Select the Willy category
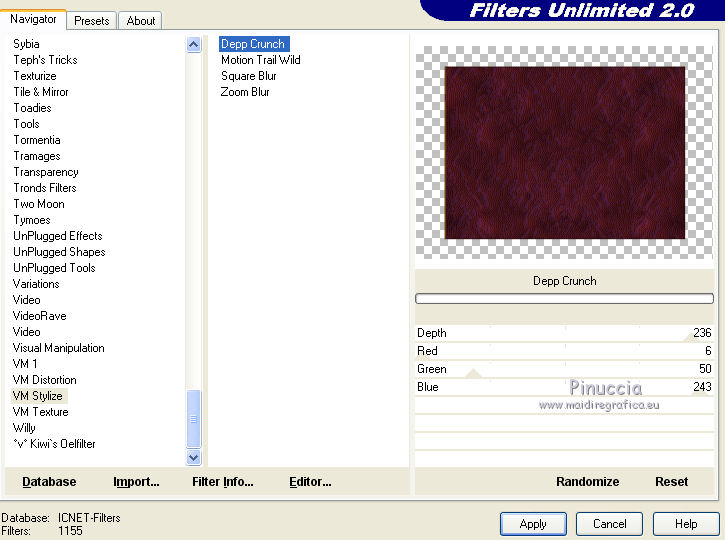This screenshot has width=725, height=540. (24, 428)
